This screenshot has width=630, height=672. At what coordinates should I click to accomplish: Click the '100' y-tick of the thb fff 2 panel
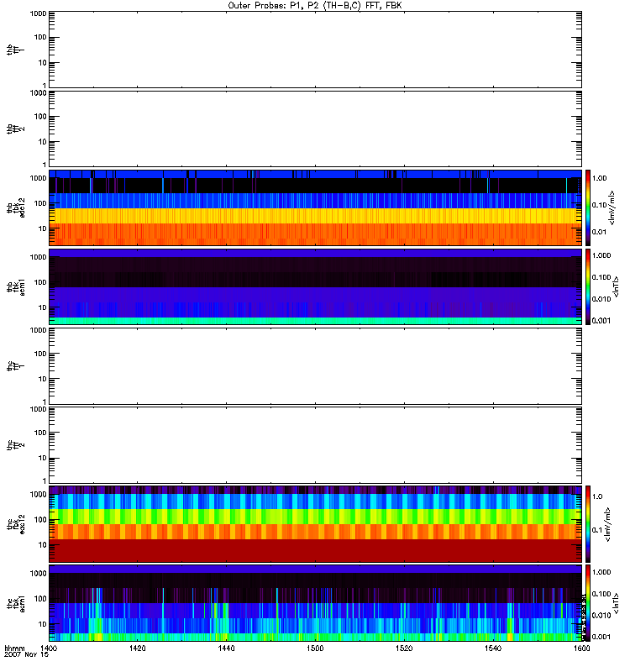[40, 117]
